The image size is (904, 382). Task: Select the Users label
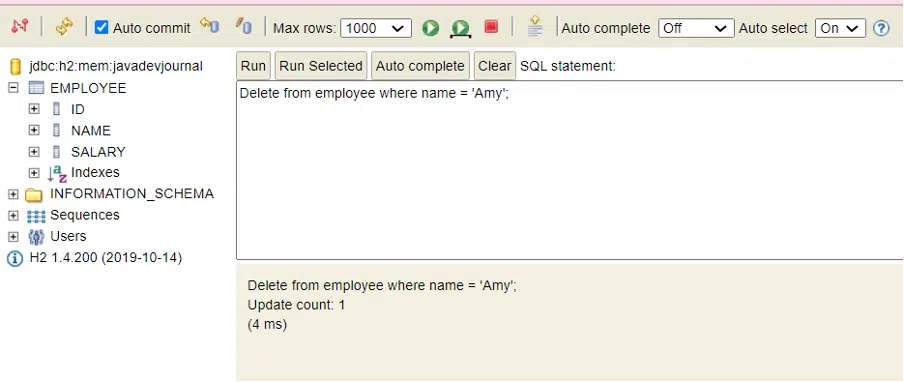(68, 236)
